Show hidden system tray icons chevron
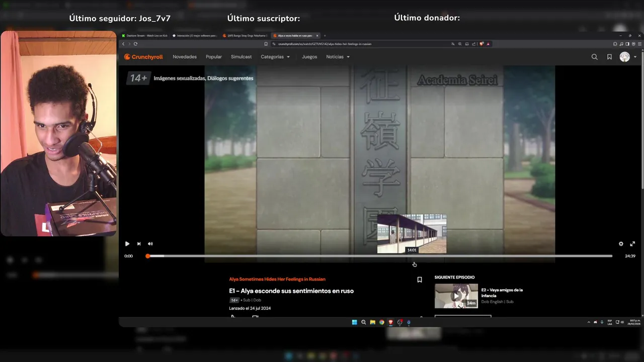Viewport: 644px width, 362px height. pos(589,322)
